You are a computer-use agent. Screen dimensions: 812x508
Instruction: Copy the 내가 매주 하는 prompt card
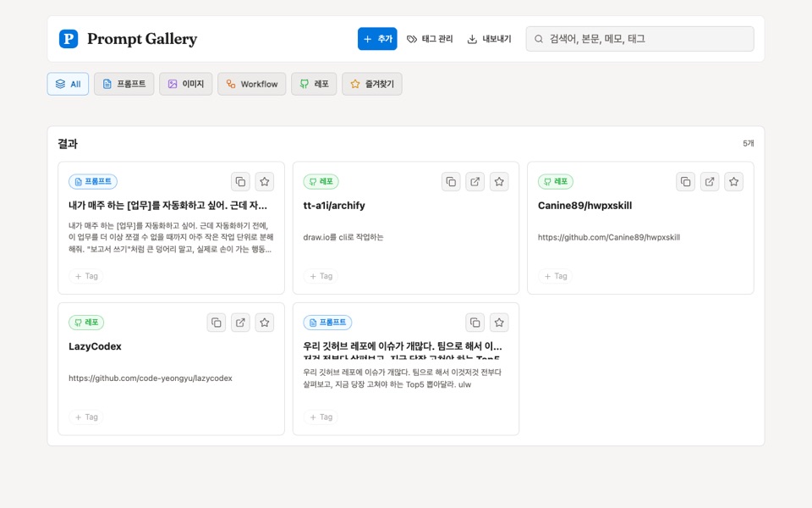[x=240, y=181]
